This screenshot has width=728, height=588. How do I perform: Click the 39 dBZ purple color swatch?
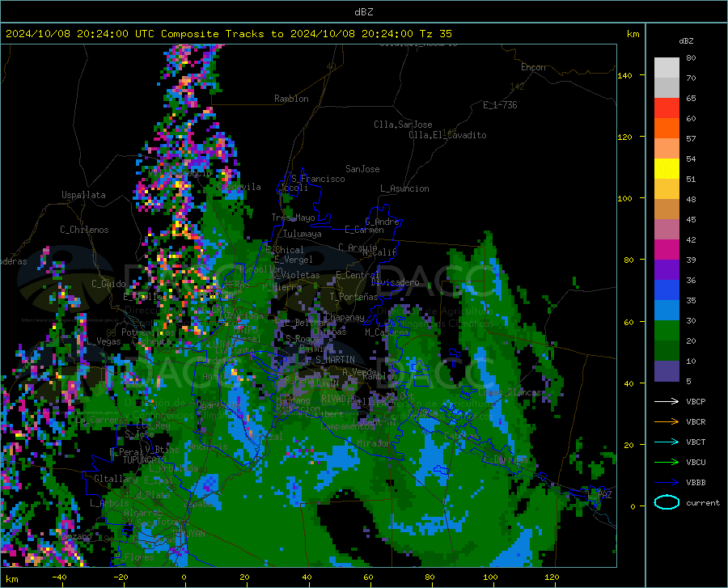[667, 270]
